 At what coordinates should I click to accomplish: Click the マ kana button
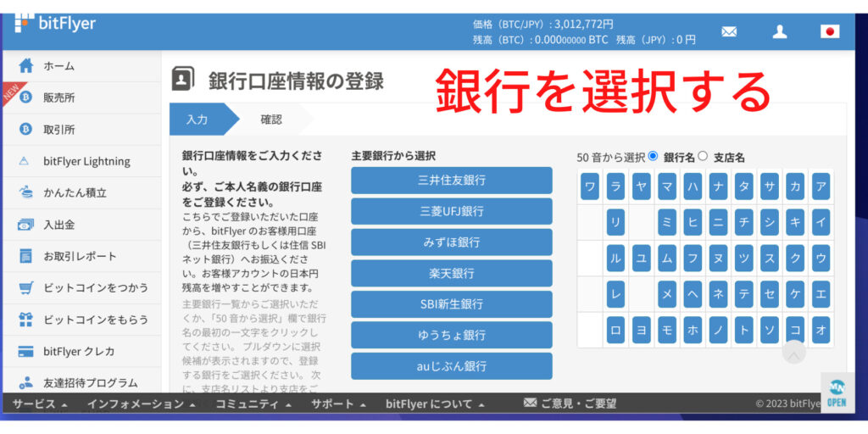(x=667, y=186)
